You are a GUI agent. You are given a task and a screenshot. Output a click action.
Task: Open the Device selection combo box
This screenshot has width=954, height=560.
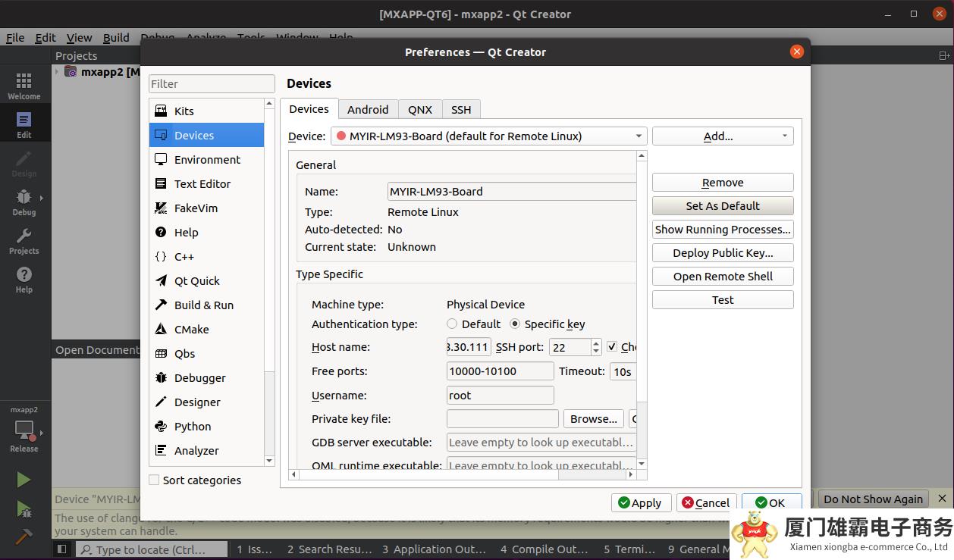[x=488, y=136]
